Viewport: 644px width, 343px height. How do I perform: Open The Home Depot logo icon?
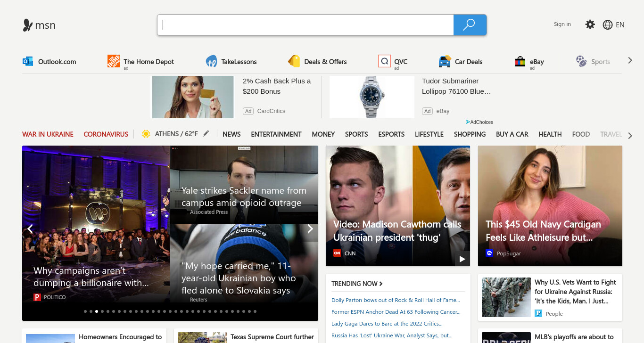pos(114,61)
